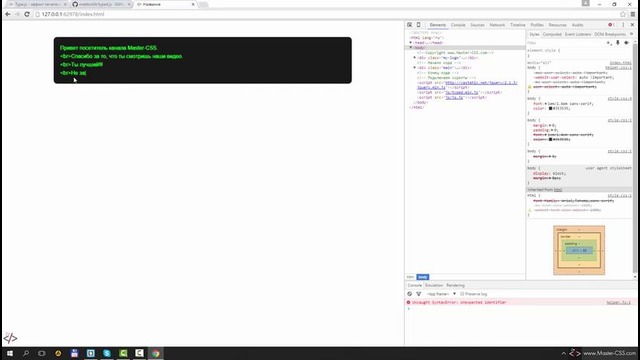Click the html breadcrumb in Elements
The image size is (640, 360).
pyautogui.click(x=411, y=277)
